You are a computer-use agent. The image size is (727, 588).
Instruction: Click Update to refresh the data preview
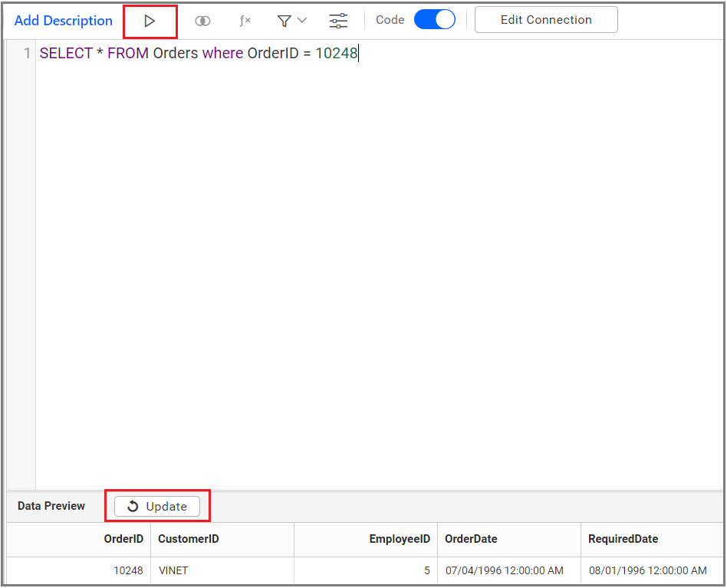[x=157, y=506]
